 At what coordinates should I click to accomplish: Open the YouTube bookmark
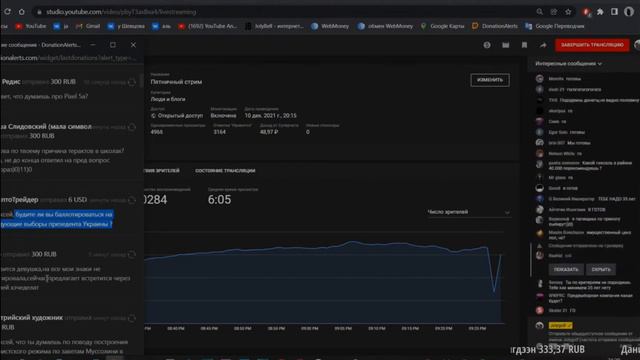tap(31, 26)
